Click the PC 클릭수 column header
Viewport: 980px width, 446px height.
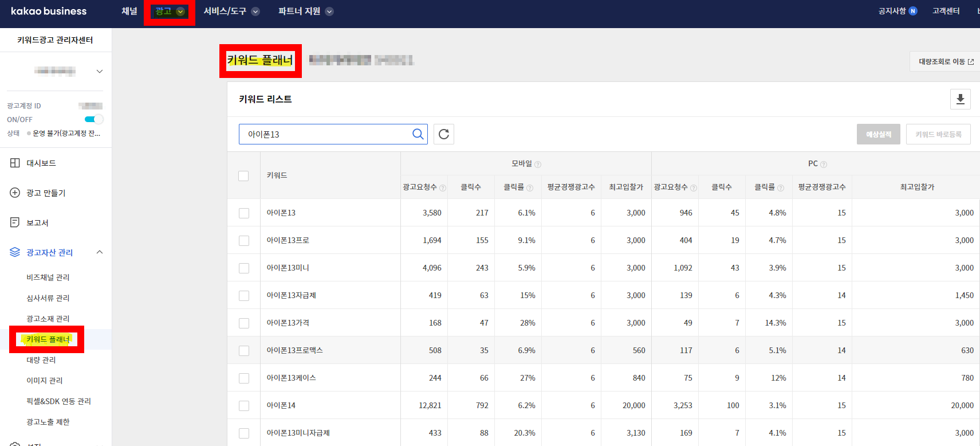click(x=722, y=187)
